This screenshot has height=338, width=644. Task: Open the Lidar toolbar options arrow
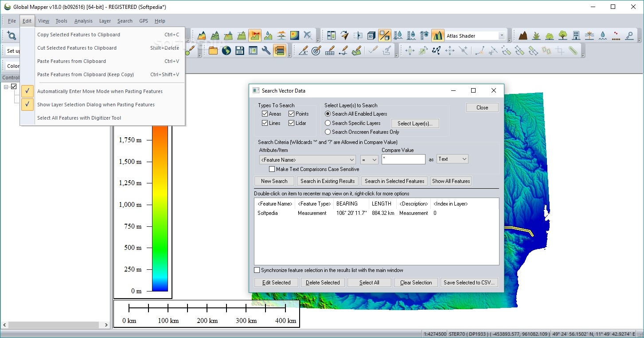pyautogui.click(x=640, y=40)
